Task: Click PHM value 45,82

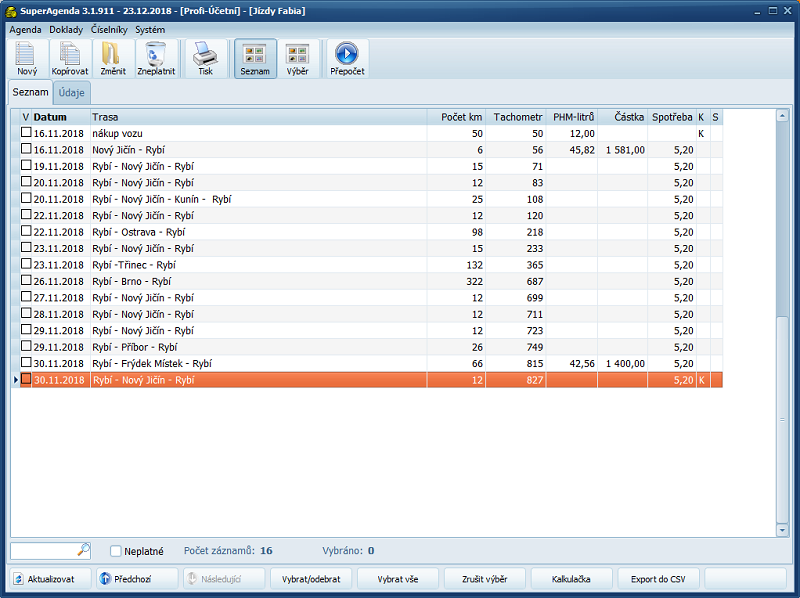Action: tap(582, 150)
